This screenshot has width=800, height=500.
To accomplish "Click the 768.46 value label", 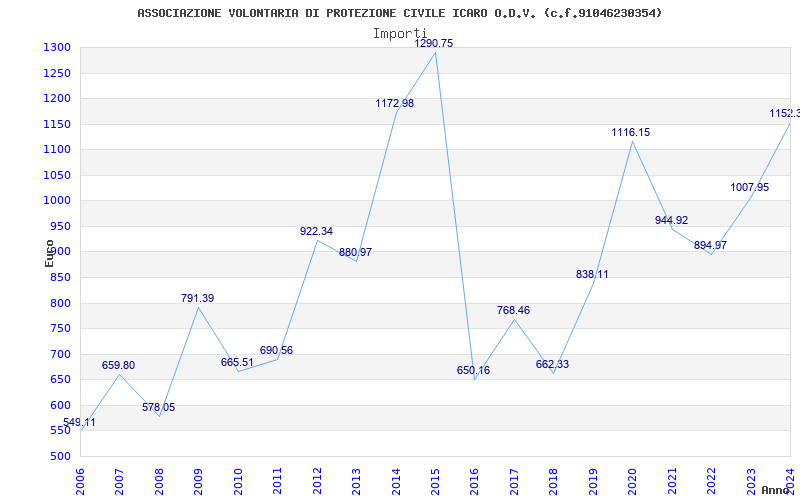I will pos(513,310).
